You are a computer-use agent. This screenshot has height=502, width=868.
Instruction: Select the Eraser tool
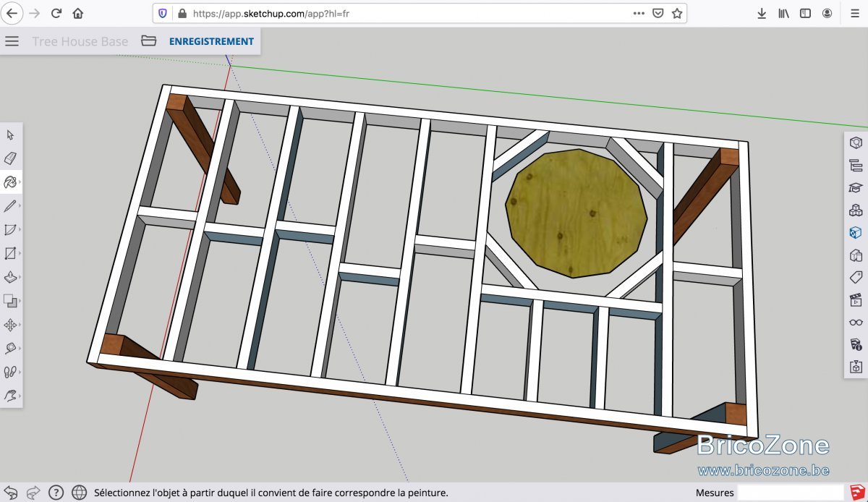tap(10, 158)
